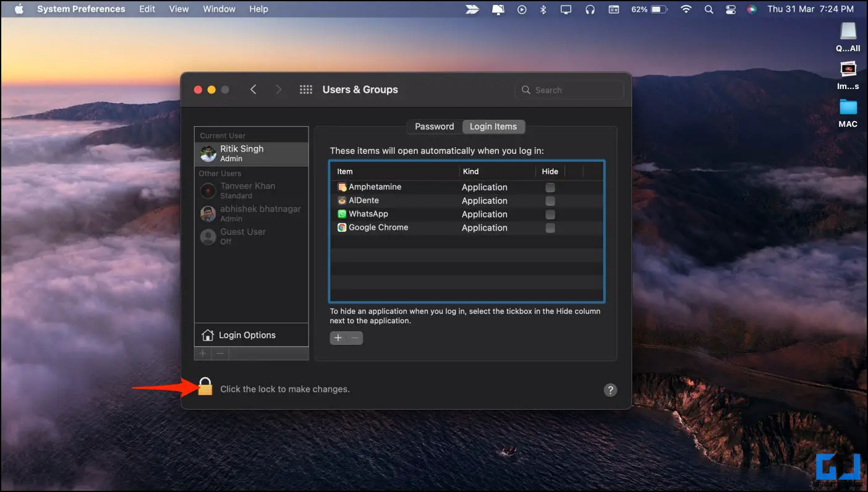Screen dimensions: 868x492
Task: Click the keyboard input menu bar icon
Action: point(614,9)
